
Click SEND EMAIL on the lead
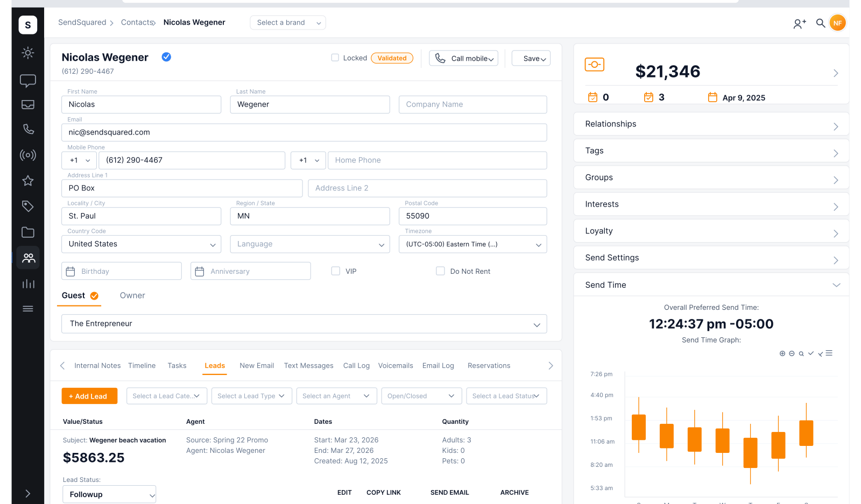coord(450,493)
